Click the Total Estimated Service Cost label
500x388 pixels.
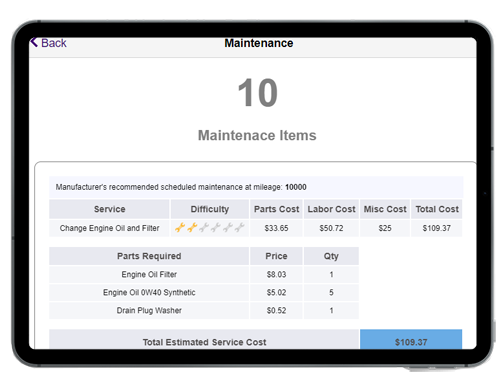coord(204,342)
